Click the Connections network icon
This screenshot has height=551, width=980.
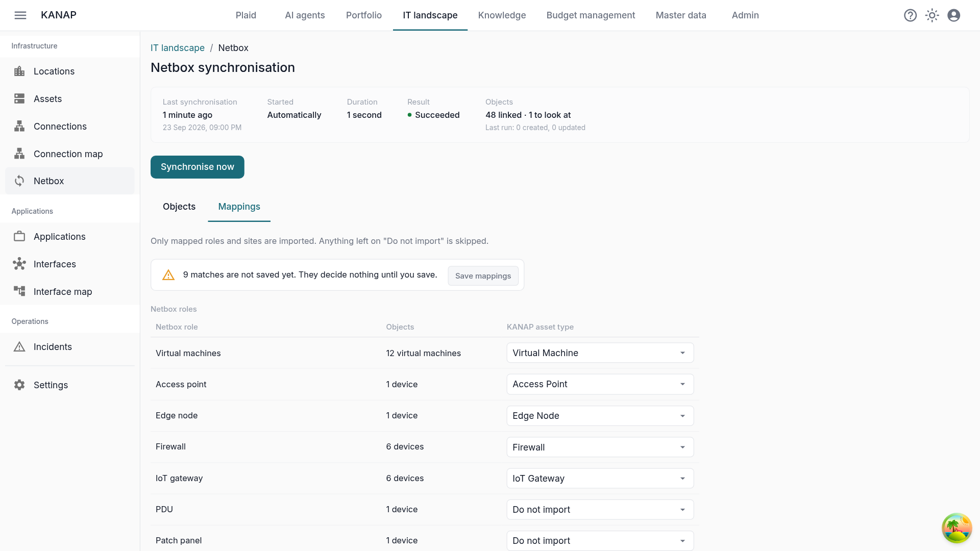(x=19, y=127)
